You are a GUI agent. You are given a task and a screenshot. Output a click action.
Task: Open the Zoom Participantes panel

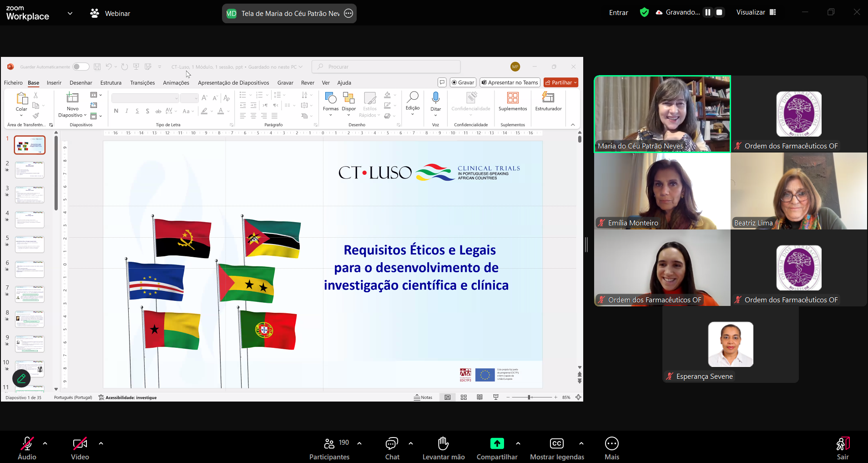(329, 448)
